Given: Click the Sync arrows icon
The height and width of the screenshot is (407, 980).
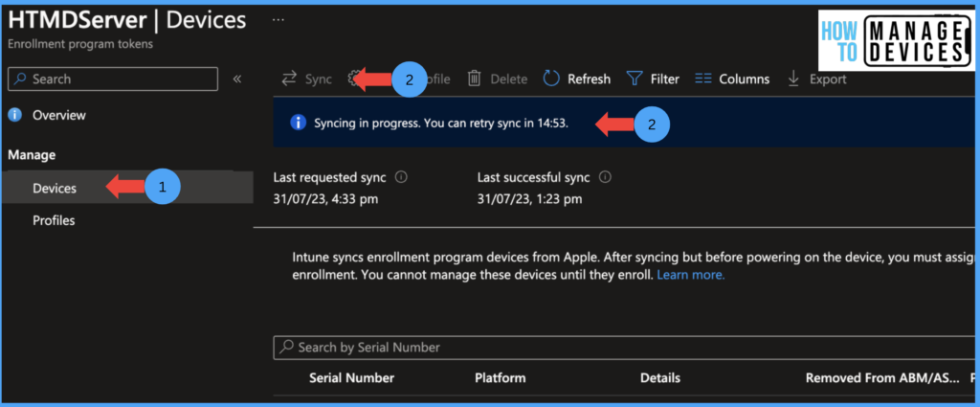Looking at the screenshot, I should pos(289,79).
